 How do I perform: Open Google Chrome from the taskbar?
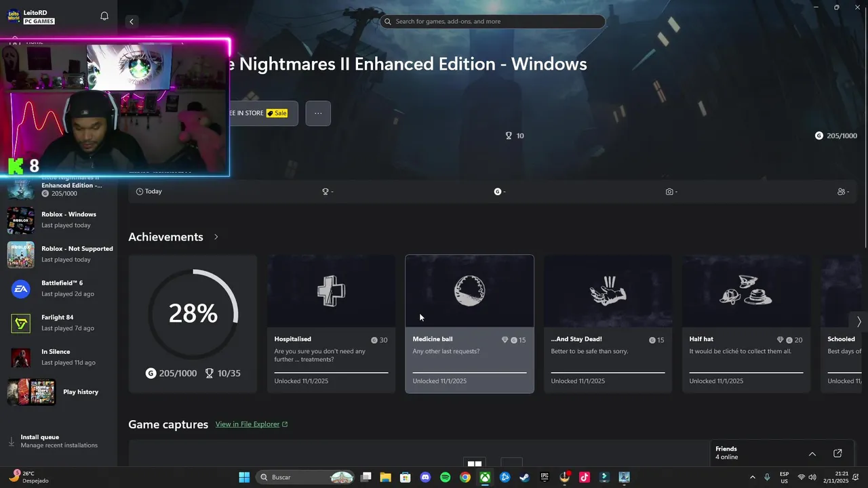465,477
